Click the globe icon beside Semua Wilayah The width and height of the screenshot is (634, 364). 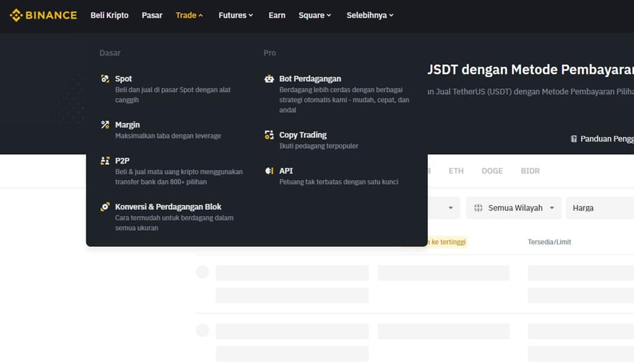click(479, 207)
